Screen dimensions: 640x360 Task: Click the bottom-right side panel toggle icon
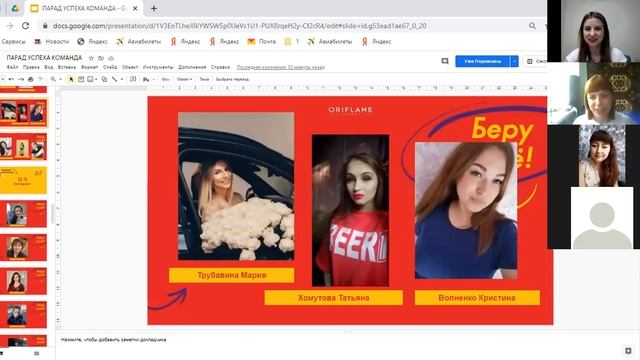click(x=628, y=351)
